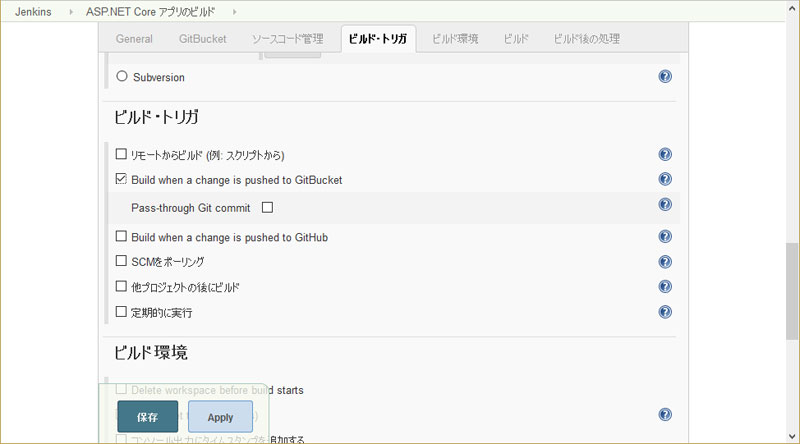Open help icon in ビルド環境 section
800x444 pixels.
click(665, 414)
